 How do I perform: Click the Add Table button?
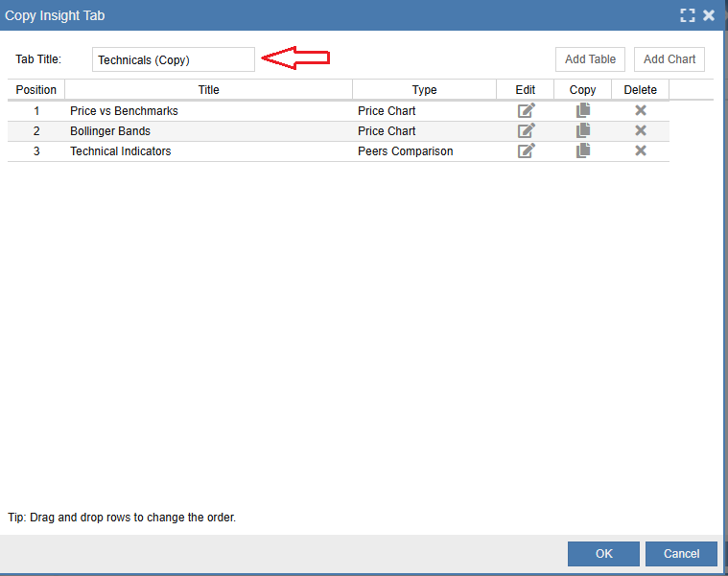tap(590, 59)
